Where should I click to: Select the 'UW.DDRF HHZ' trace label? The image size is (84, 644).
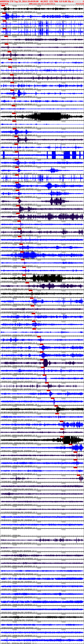(x=7, y=443)
